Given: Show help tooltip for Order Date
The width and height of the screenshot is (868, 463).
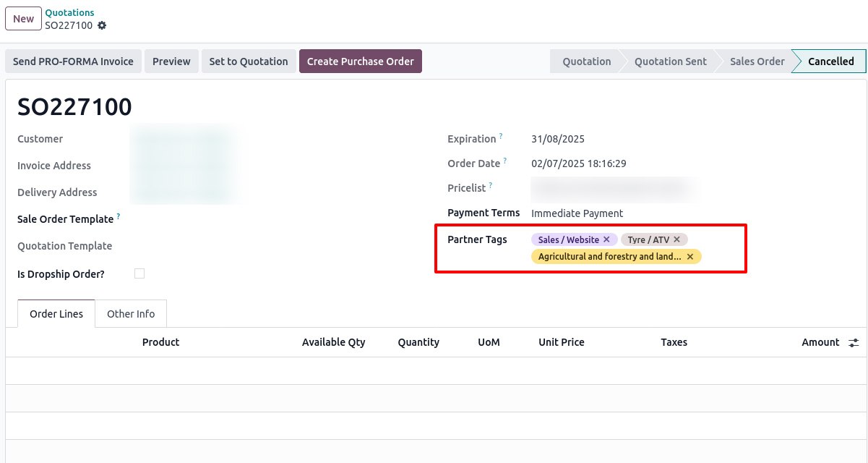Looking at the screenshot, I should (505, 161).
